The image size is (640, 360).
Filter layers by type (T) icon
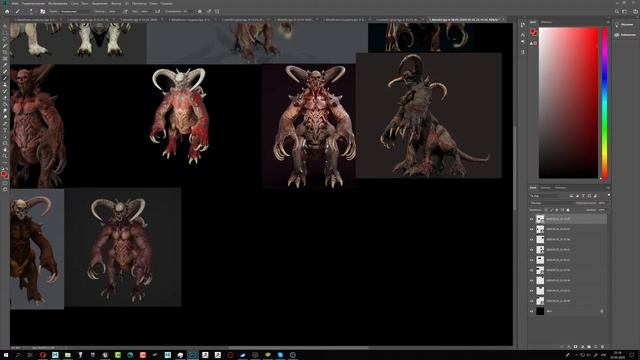click(583, 196)
